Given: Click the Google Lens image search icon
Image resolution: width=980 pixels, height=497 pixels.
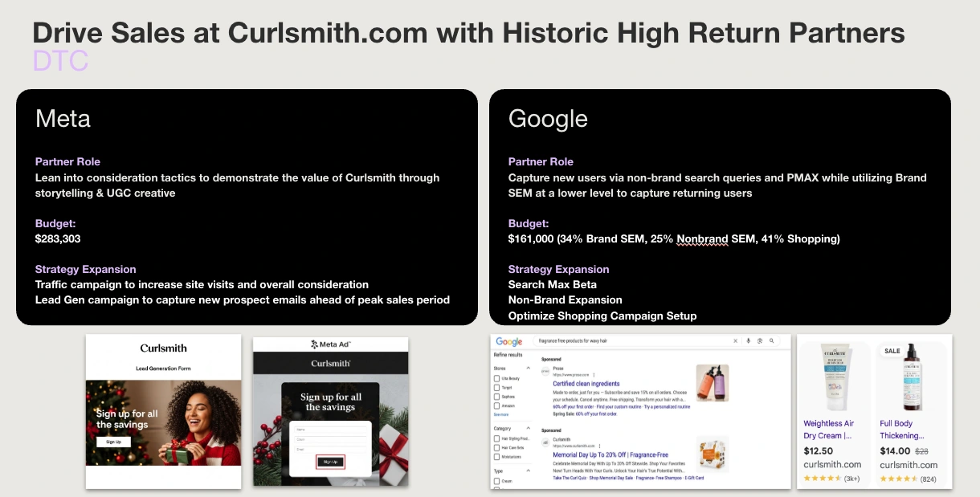Looking at the screenshot, I should point(760,340).
